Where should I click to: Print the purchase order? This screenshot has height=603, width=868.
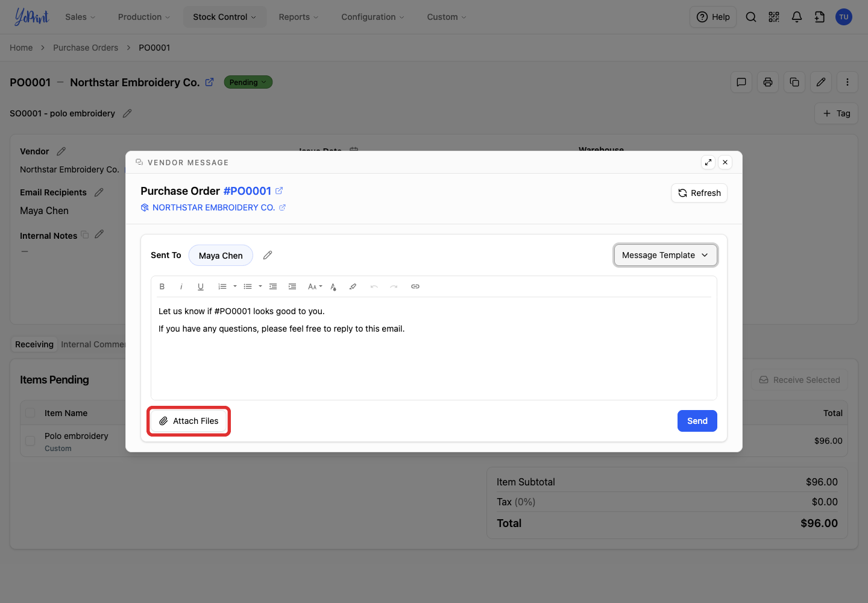point(768,82)
